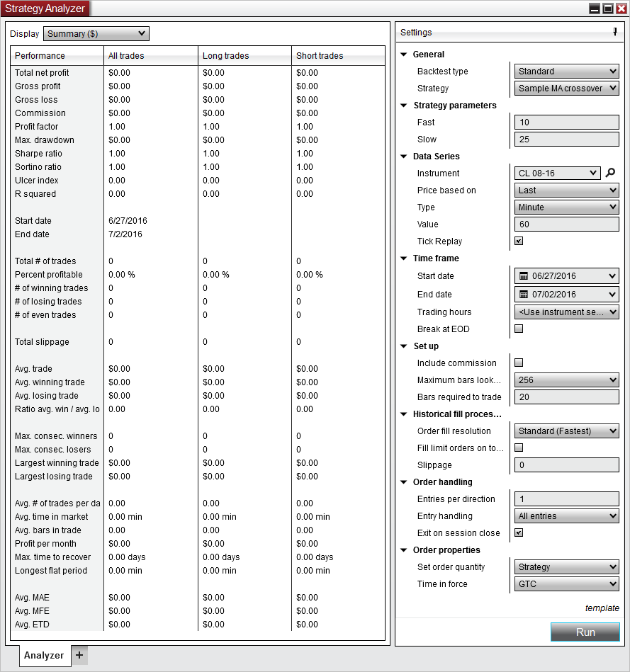
Task: Click the 7/2/2016 end date value
Action: 125,234
